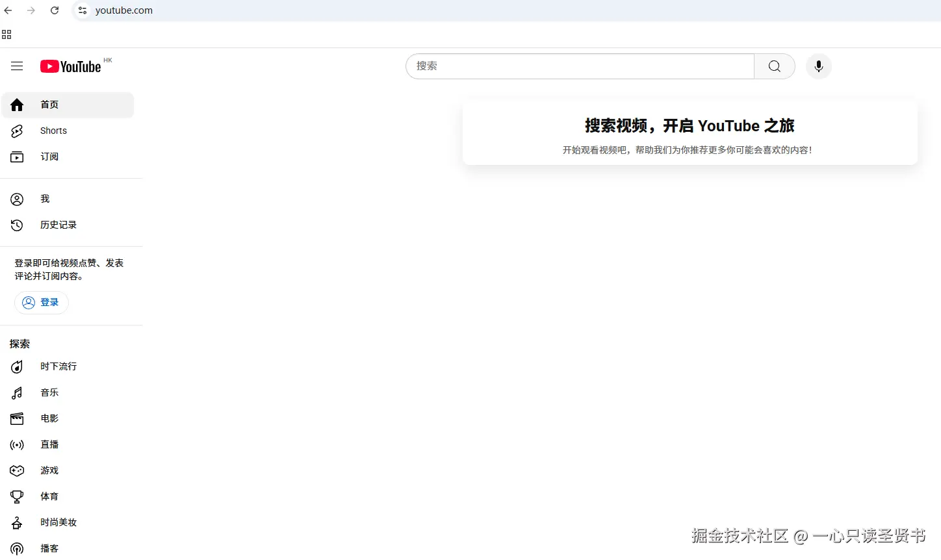Image resolution: width=941 pixels, height=560 pixels.
Task: Open 体育 text label
Action: [49, 496]
